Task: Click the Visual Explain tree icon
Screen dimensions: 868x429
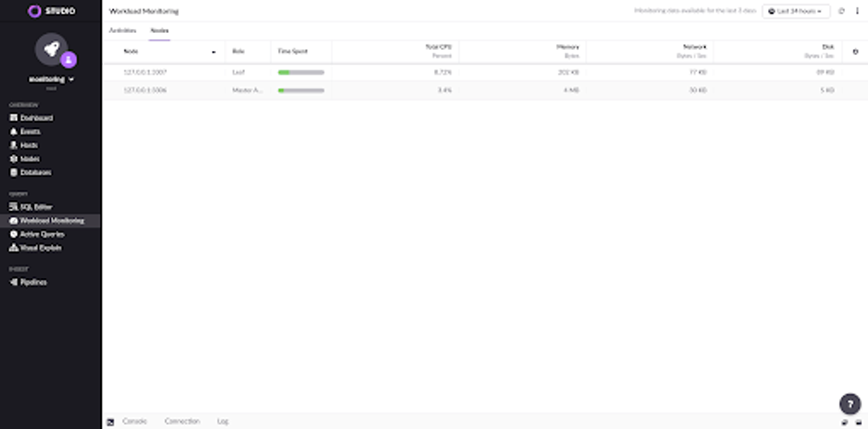Action: pos(14,248)
